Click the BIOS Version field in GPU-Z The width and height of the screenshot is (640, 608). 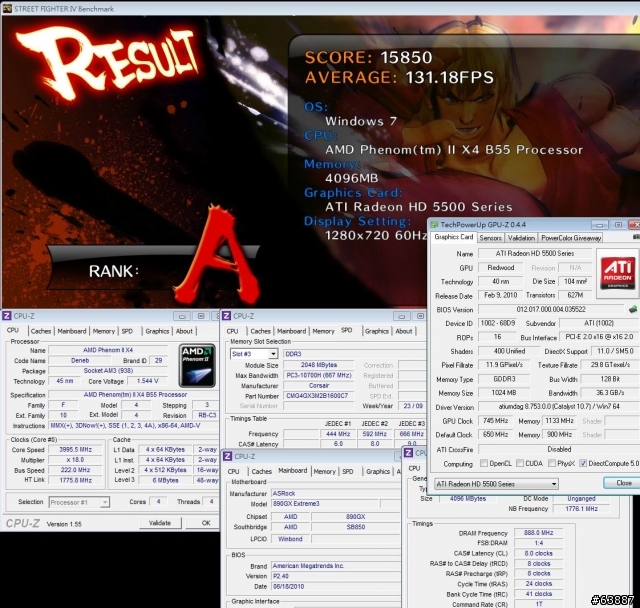[551, 309]
